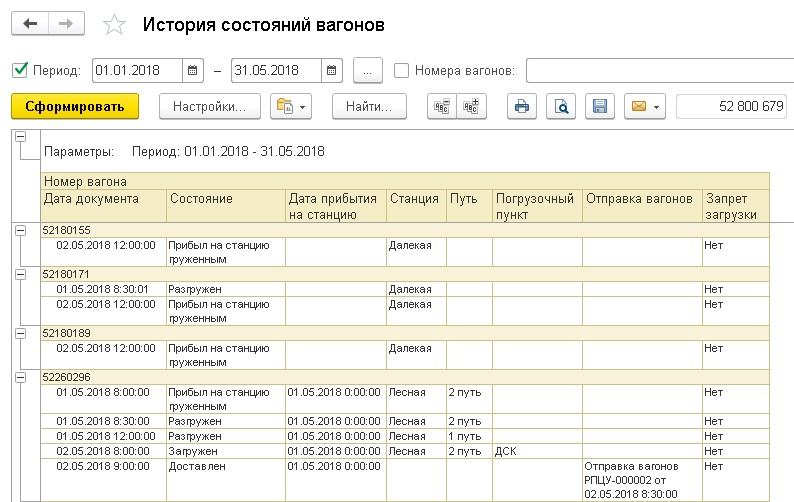Open calendar for the period end date
This screenshot has height=502, width=794.
coord(332,71)
